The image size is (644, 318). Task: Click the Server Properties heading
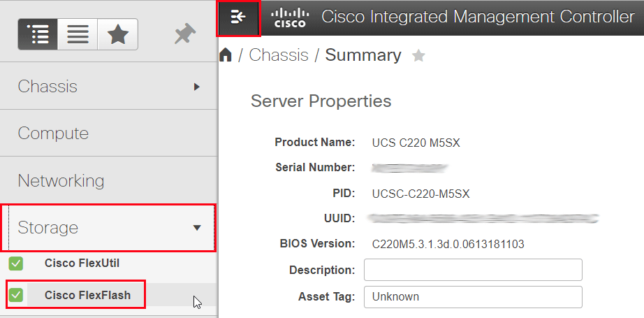point(321,101)
